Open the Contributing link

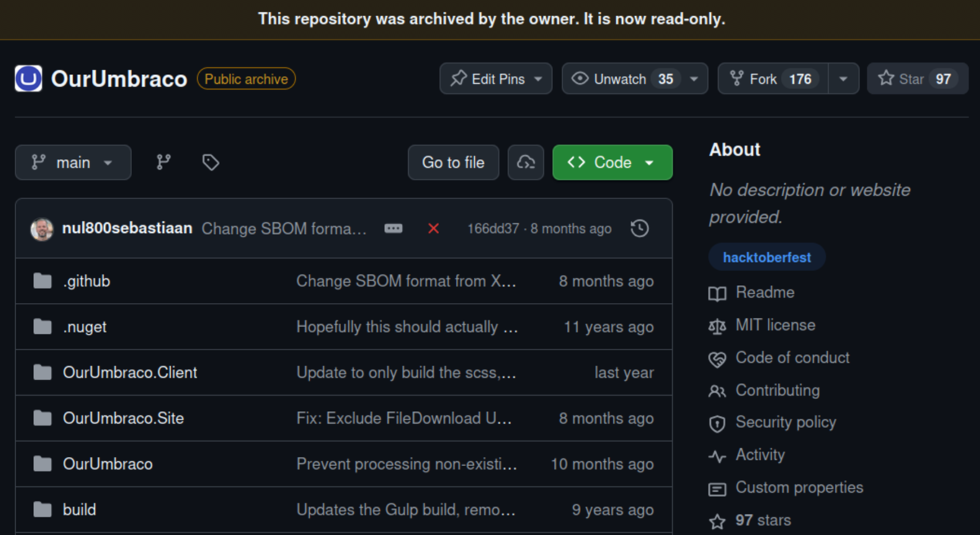(778, 390)
